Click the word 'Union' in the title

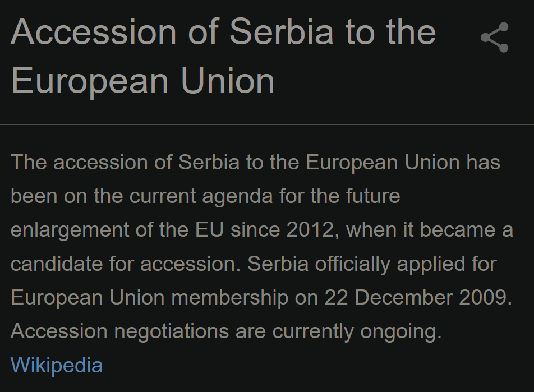pyautogui.click(x=228, y=81)
